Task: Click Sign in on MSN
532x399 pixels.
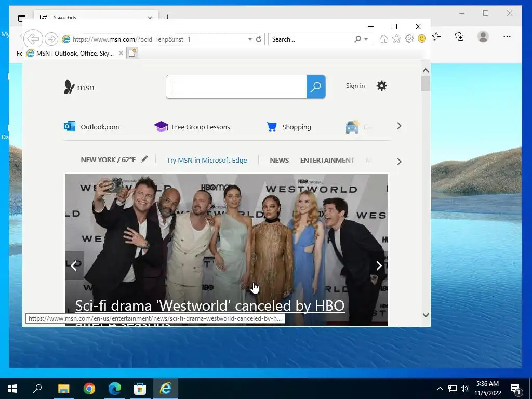Action: coord(355,86)
